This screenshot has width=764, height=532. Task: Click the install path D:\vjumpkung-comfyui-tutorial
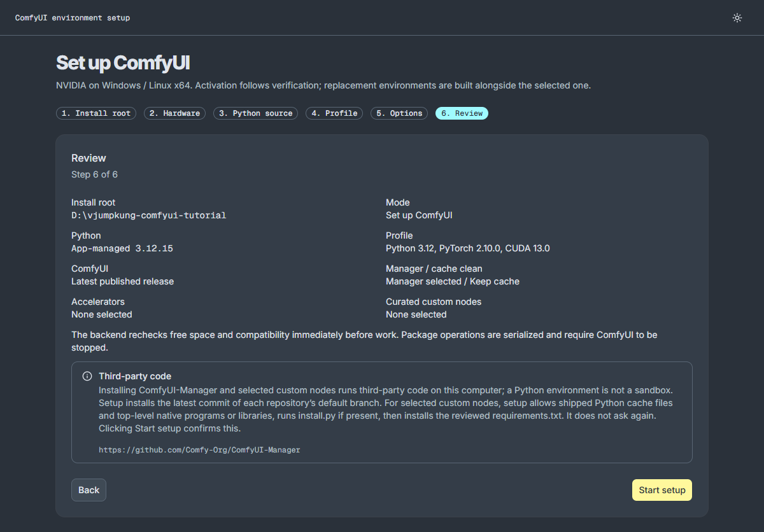tap(149, 215)
